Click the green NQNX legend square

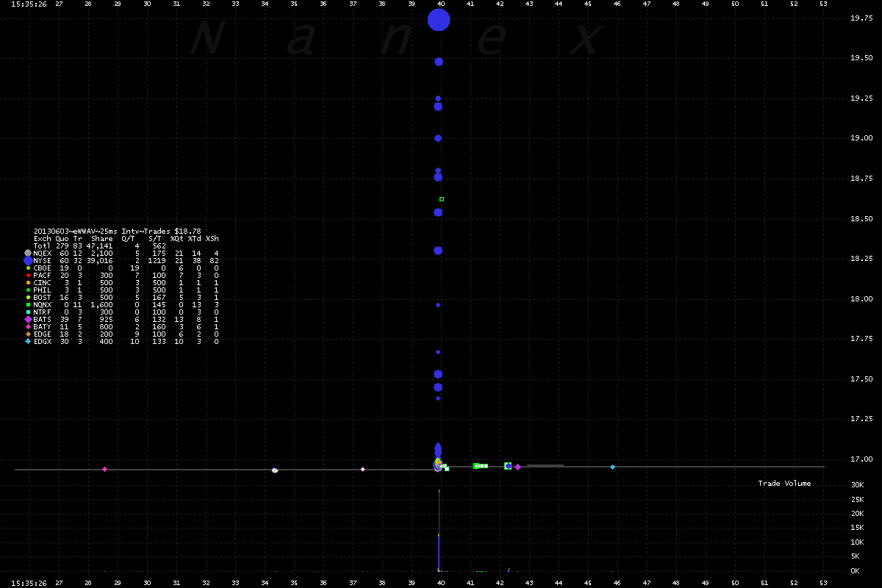[28, 304]
